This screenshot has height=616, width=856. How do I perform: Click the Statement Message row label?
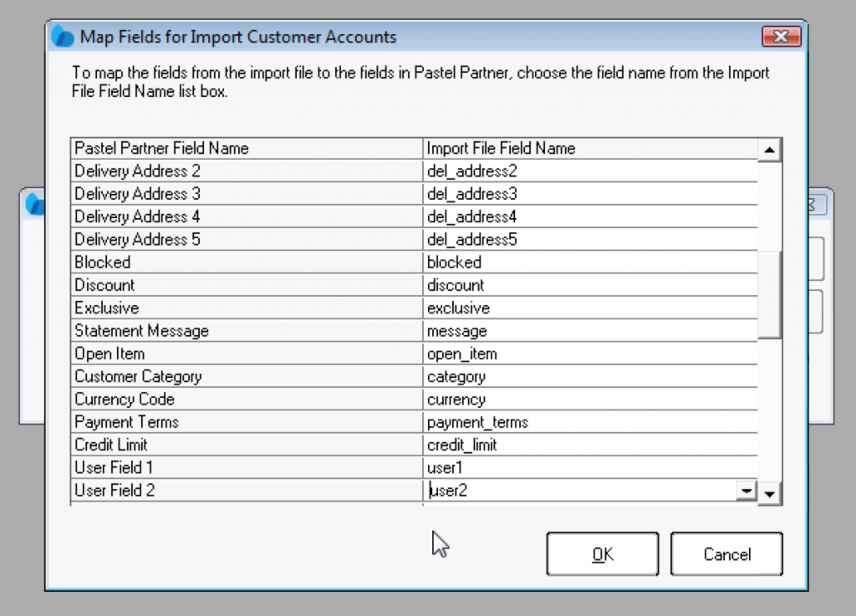pyautogui.click(x=247, y=331)
